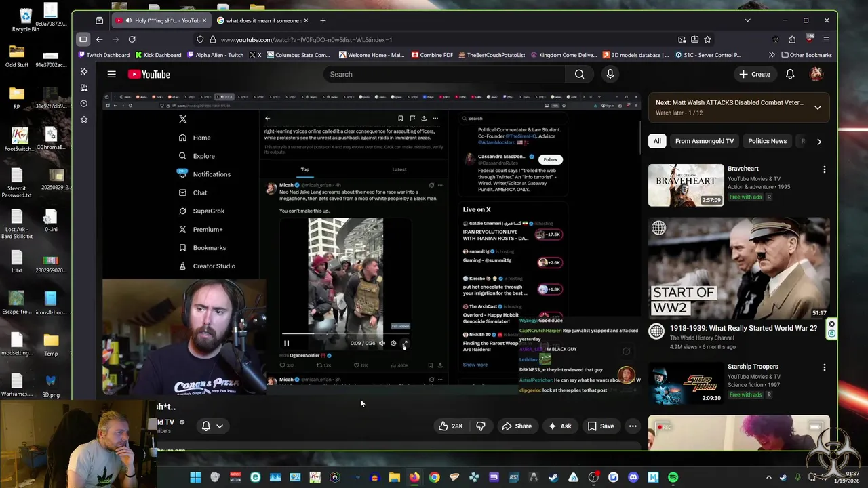868x488 pixels.
Task: Show more bookmarks chevron
Action: coord(772,55)
